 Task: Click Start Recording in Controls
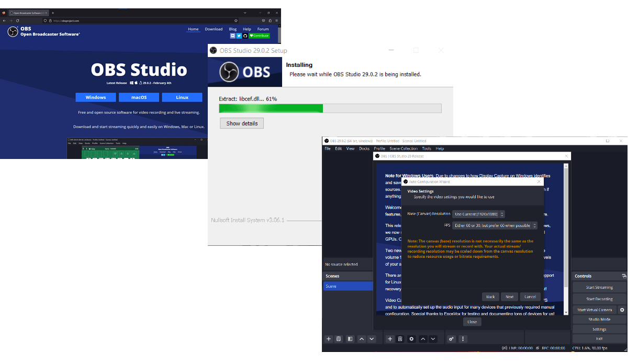(x=599, y=299)
